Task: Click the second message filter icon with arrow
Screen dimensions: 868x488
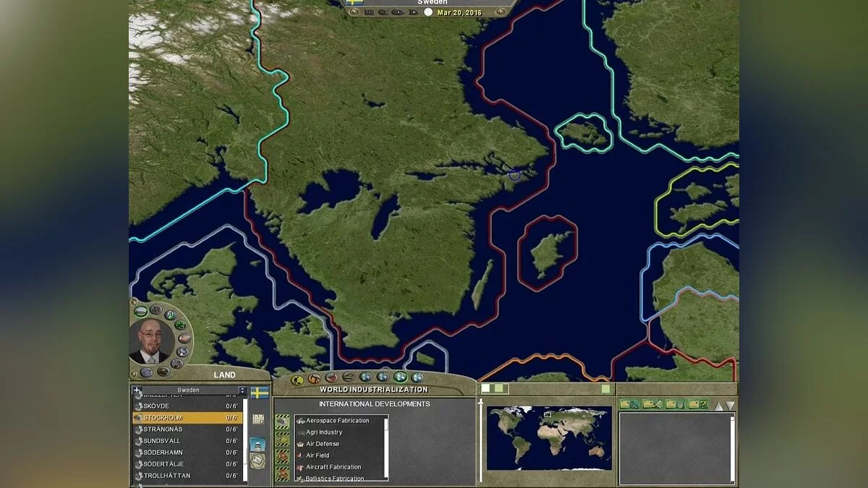Action: 652,404
